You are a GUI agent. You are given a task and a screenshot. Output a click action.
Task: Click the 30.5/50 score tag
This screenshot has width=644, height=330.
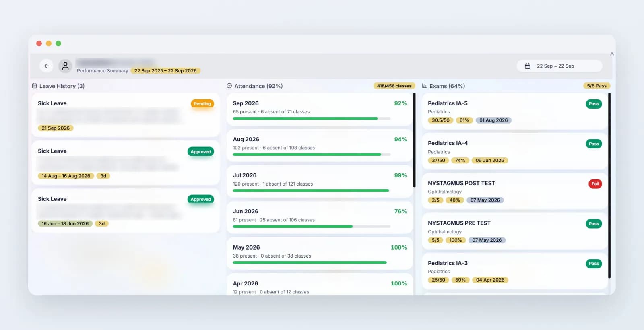tap(441, 120)
